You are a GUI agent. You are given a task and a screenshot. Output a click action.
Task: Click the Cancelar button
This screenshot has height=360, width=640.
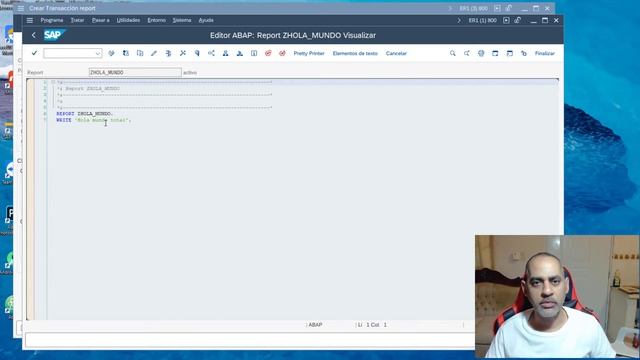tap(396, 53)
